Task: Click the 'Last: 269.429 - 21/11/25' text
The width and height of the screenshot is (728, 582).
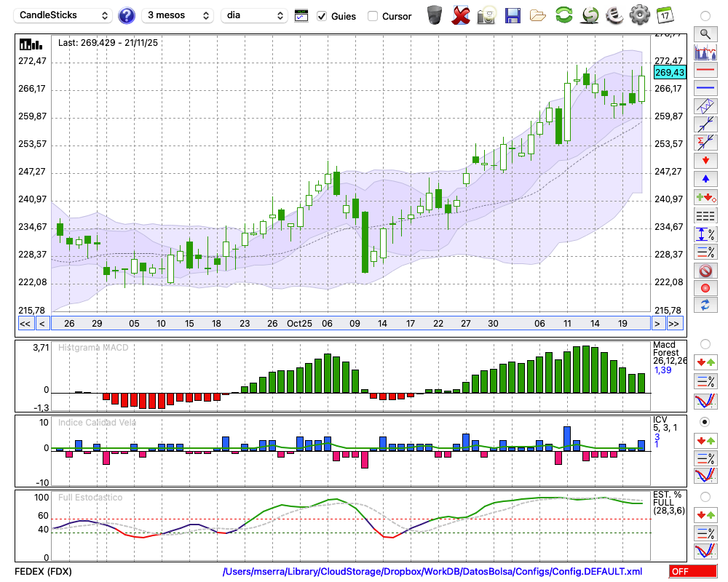Action: (108, 43)
